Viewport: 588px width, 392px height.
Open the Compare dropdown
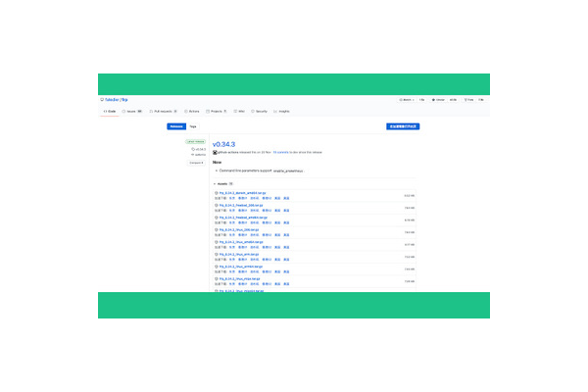click(x=196, y=163)
